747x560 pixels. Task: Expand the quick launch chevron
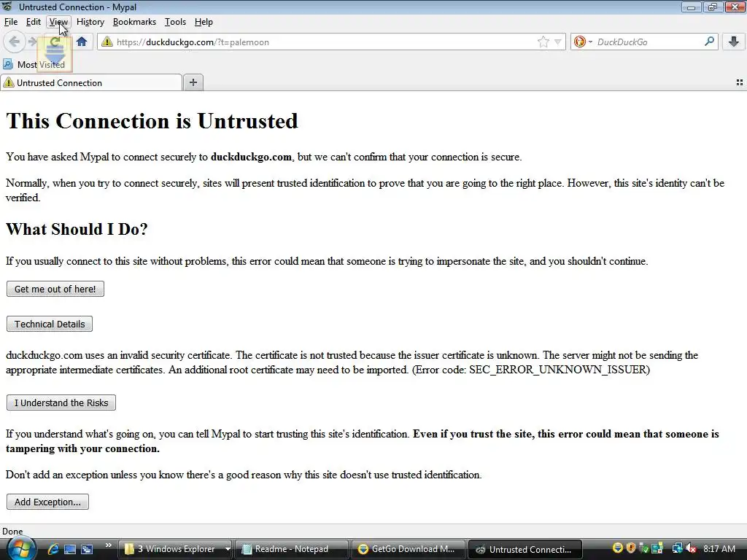click(108, 545)
